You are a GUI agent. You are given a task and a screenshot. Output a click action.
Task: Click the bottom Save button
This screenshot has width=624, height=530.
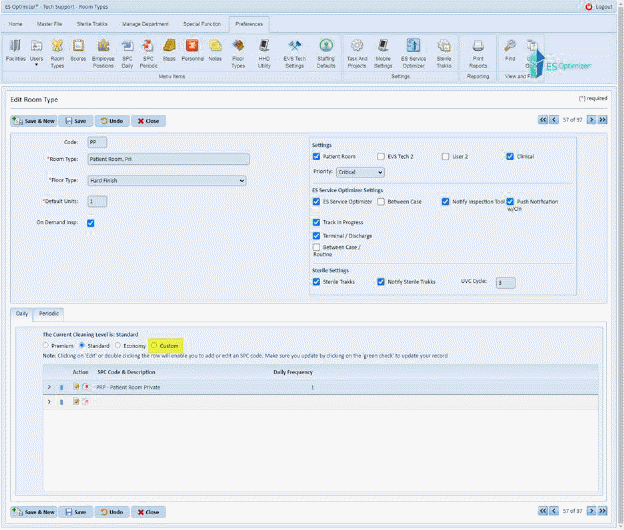click(x=76, y=512)
